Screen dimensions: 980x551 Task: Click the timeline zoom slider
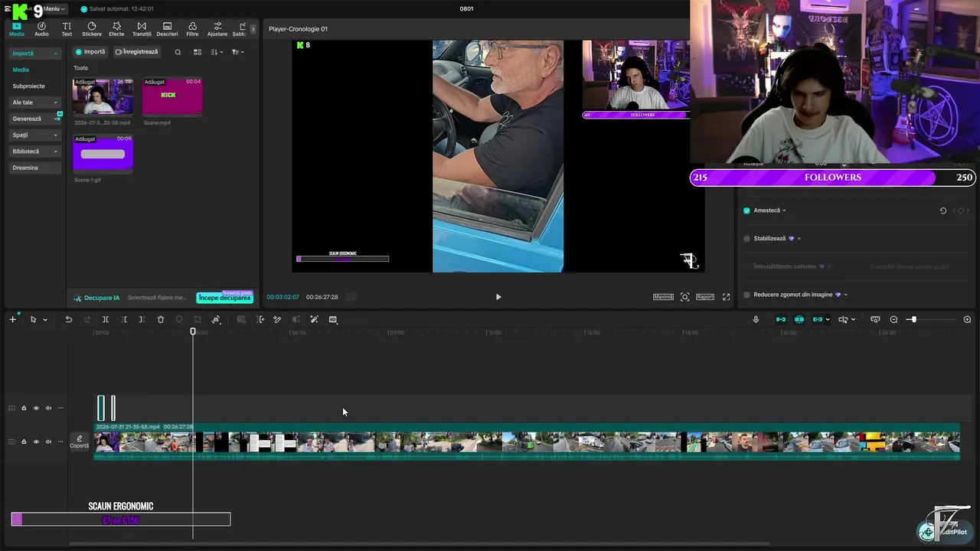[931, 319]
